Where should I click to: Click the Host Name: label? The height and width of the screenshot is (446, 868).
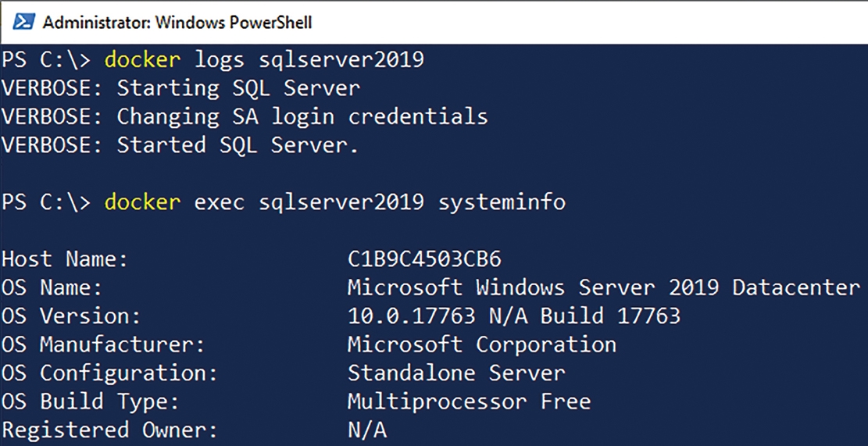tap(65, 260)
